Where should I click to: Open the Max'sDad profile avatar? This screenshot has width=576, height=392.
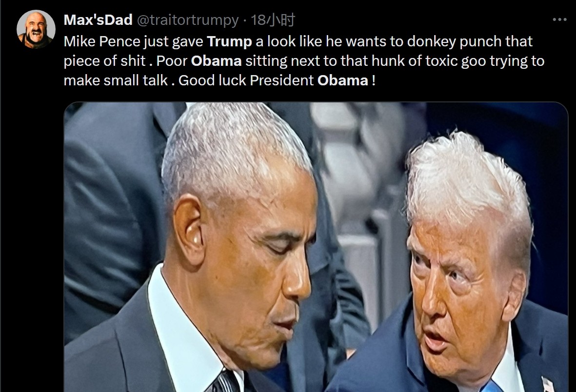click(x=36, y=29)
